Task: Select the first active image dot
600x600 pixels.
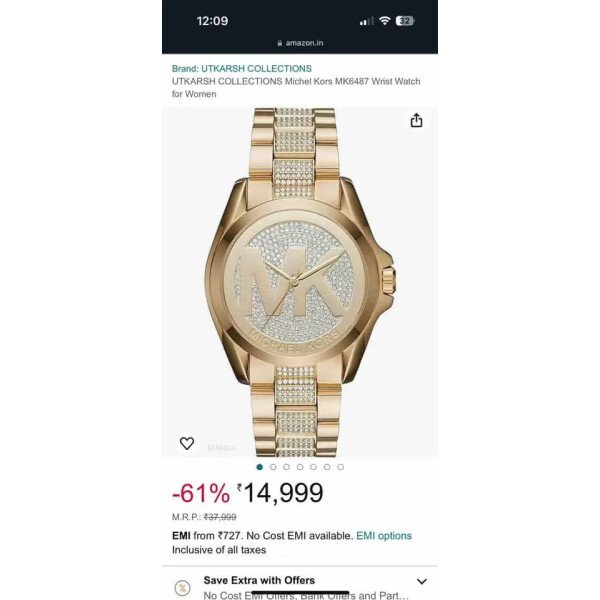Action: pos(259,467)
